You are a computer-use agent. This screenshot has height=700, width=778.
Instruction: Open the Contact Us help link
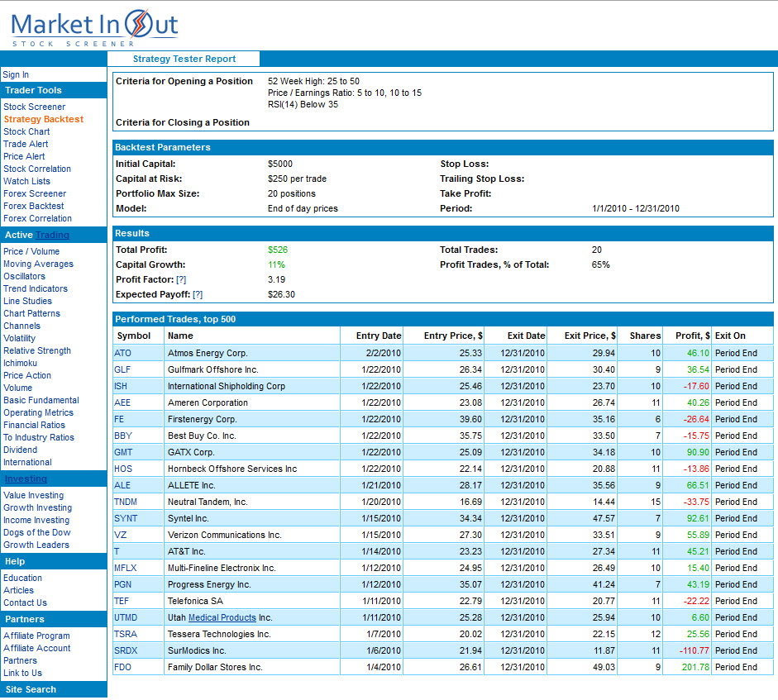(25, 602)
